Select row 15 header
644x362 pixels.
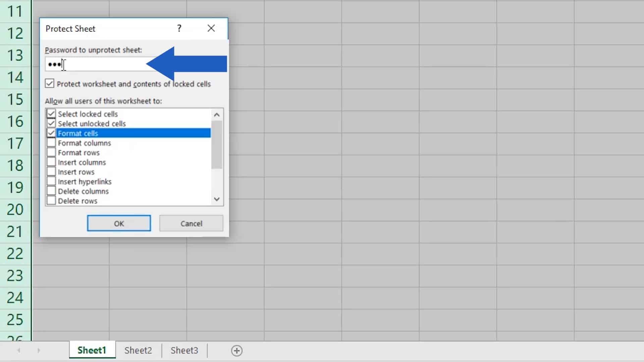tap(15, 100)
